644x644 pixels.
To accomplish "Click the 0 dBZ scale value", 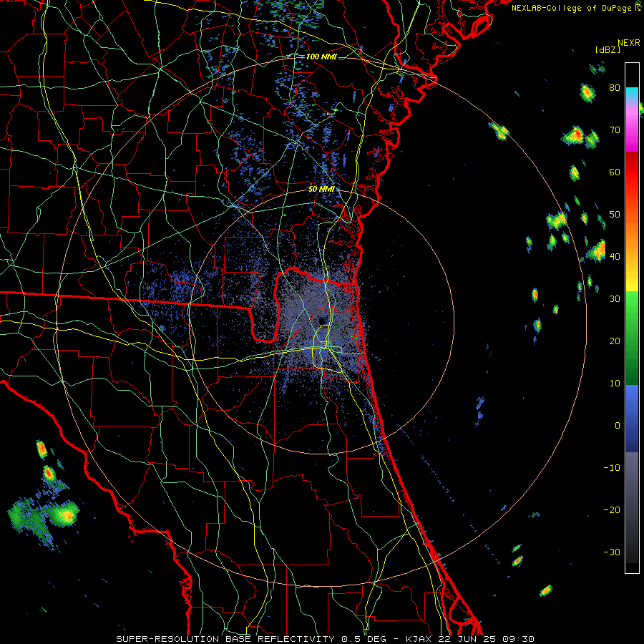I will tap(618, 426).
